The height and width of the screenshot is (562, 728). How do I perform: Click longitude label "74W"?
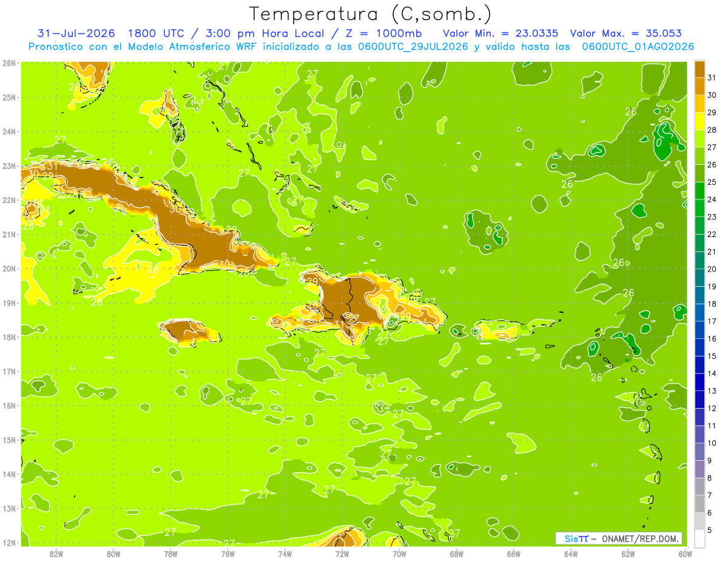coord(285,554)
